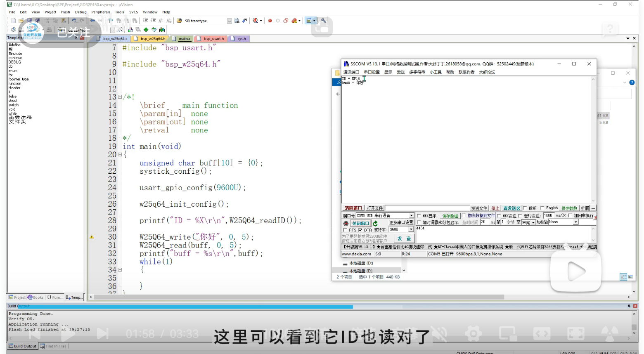Navigate backward using blue arrow icon

pos(92,20)
